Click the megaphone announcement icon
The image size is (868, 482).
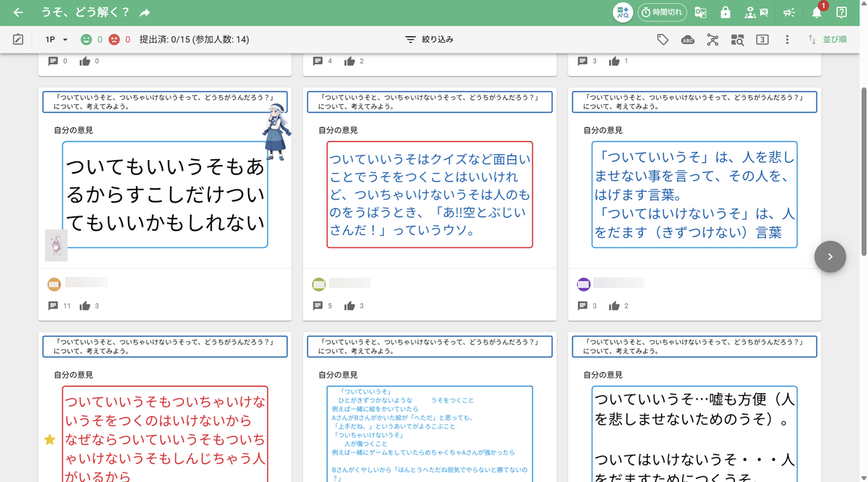coord(789,12)
